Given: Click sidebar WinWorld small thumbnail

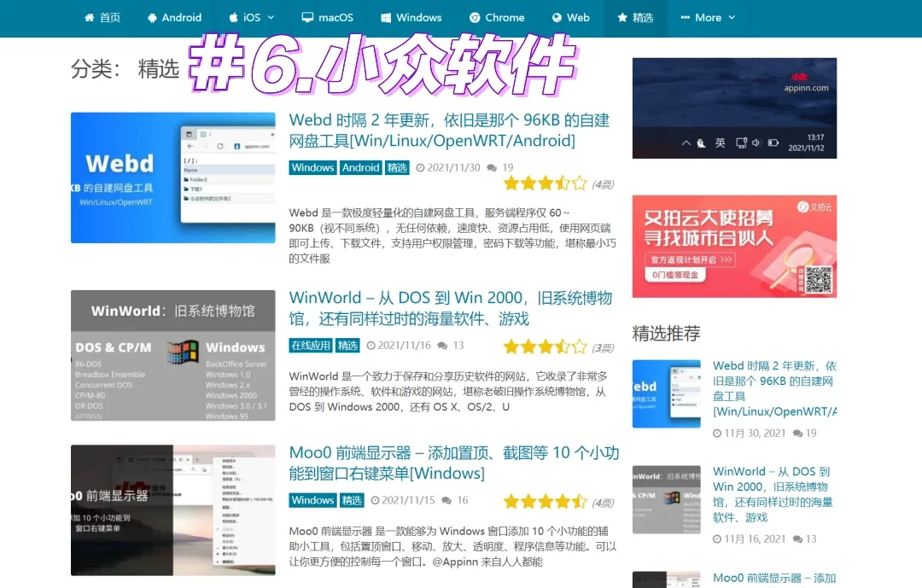Looking at the screenshot, I should pos(666,500).
